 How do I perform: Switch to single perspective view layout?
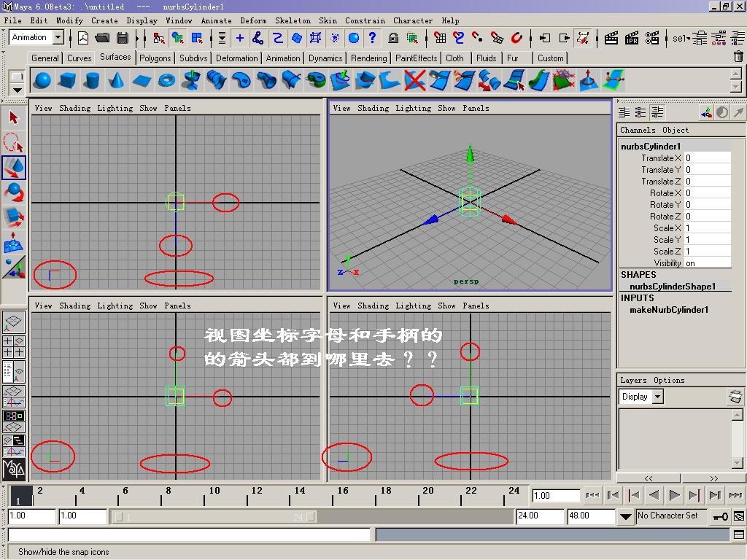[x=13, y=322]
